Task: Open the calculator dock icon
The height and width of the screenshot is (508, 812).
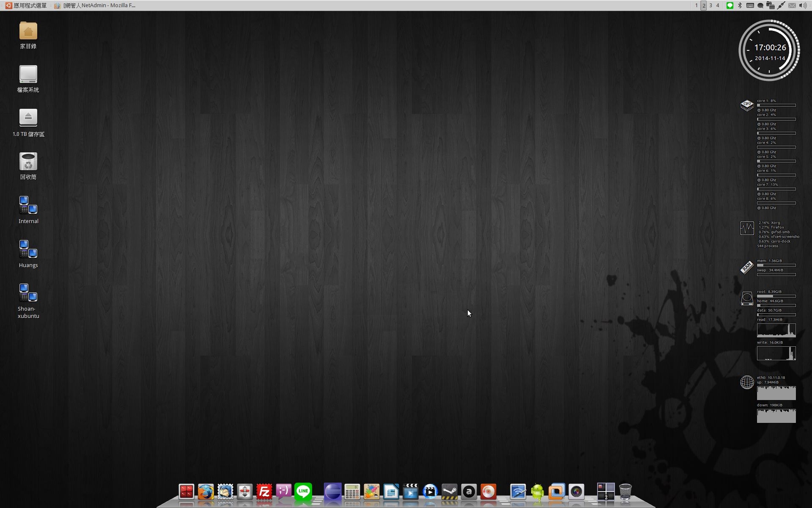Action: click(x=352, y=492)
